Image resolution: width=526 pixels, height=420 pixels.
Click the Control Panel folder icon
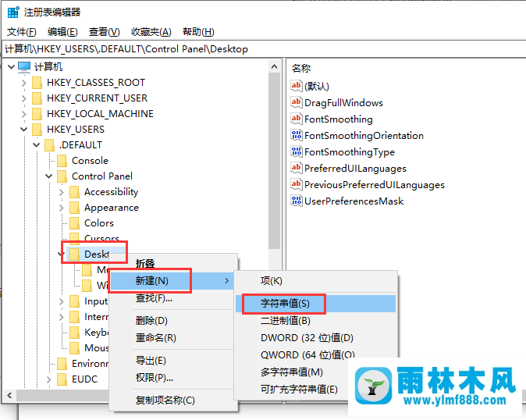[62, 176]
